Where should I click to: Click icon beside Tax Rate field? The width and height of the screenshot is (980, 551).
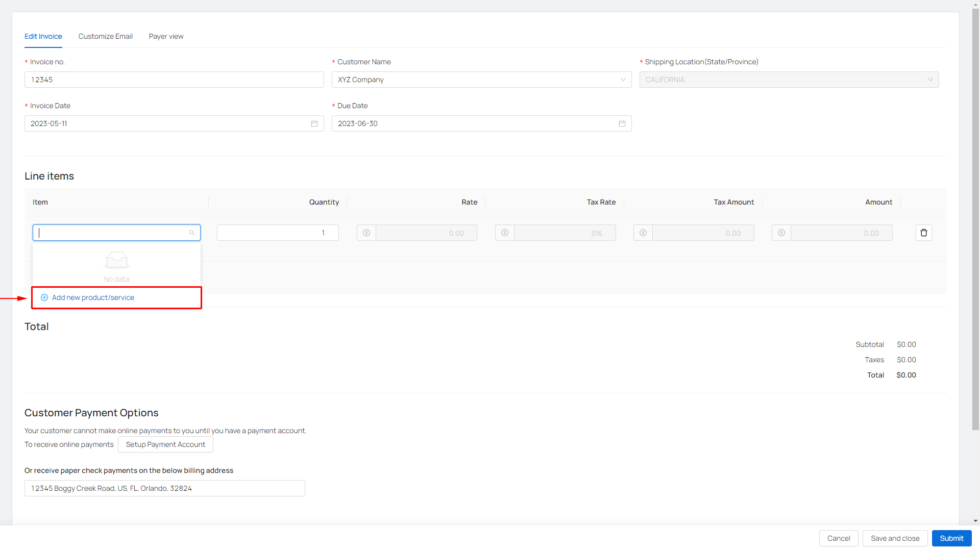coord(505,233)
